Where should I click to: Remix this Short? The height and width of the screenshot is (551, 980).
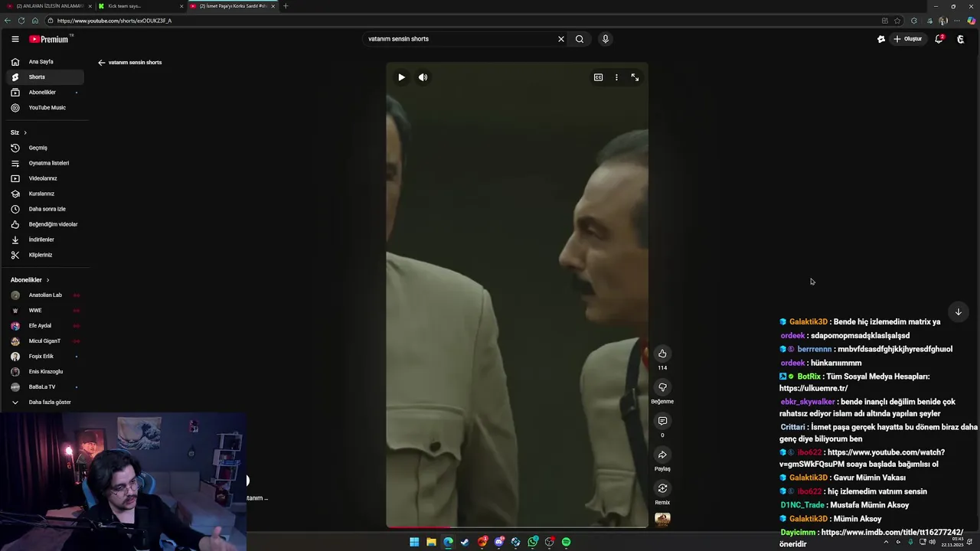(x=662, y=488)
